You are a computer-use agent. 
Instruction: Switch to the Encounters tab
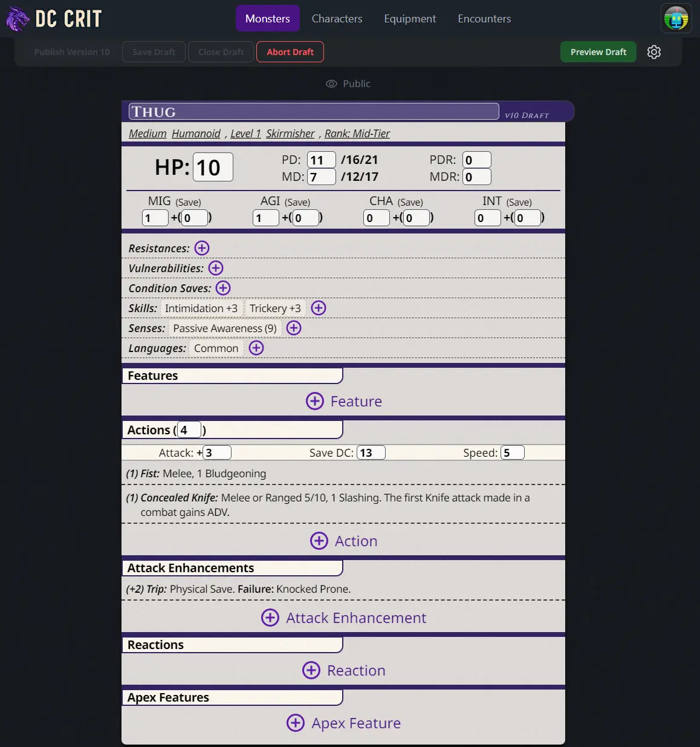tap(484, 18)
